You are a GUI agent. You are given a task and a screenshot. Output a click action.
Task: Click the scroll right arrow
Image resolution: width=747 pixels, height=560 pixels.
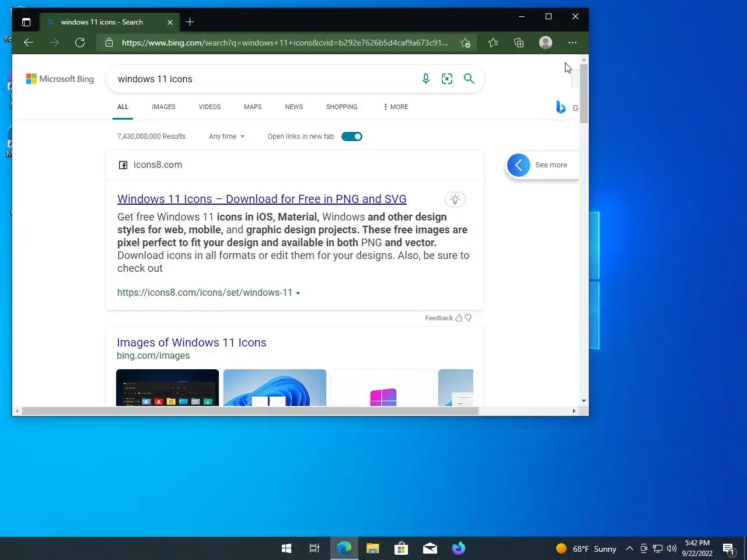coord(574,411)
